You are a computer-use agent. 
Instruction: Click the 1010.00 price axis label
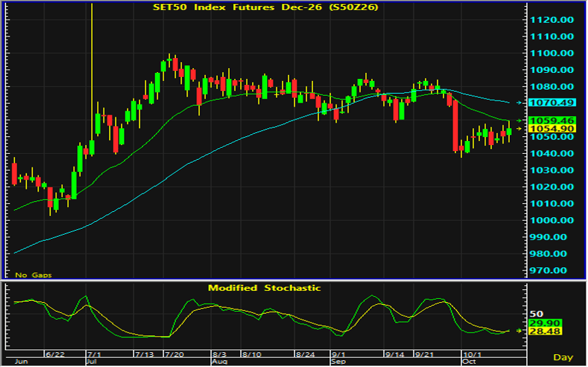click(x=552, y=204)
